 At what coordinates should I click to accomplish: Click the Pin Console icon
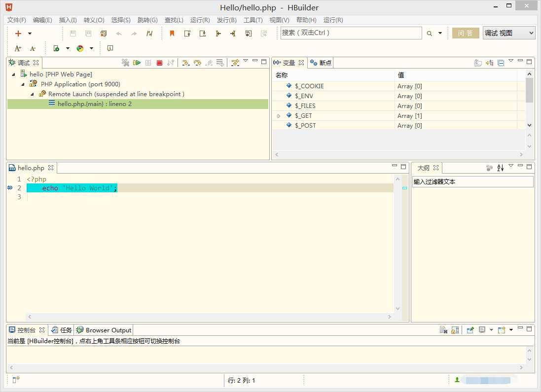point(470,330)
